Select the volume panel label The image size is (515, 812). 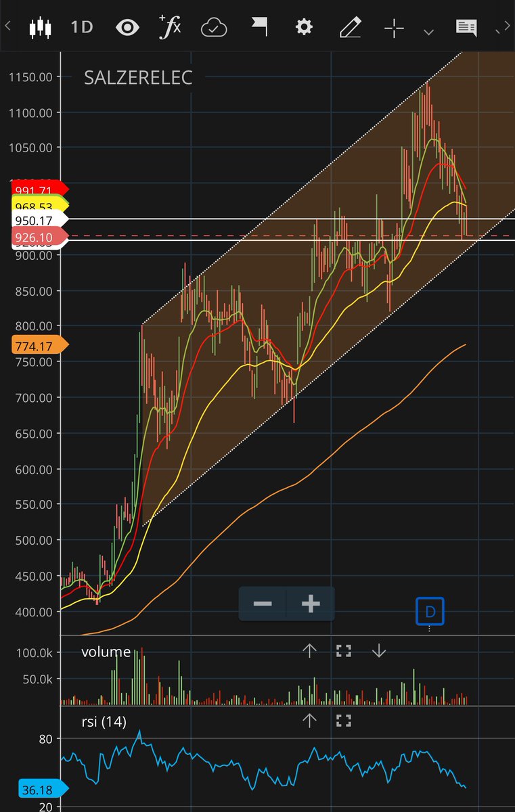click(x=106, y=652)
